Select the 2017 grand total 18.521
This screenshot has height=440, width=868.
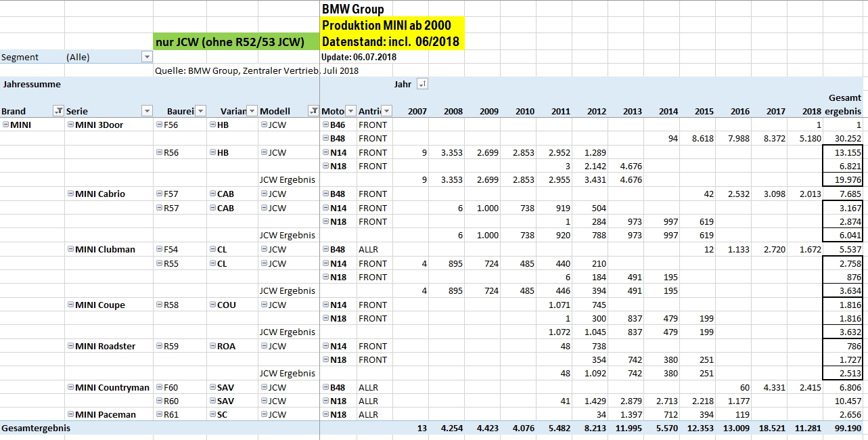(771, 428)
